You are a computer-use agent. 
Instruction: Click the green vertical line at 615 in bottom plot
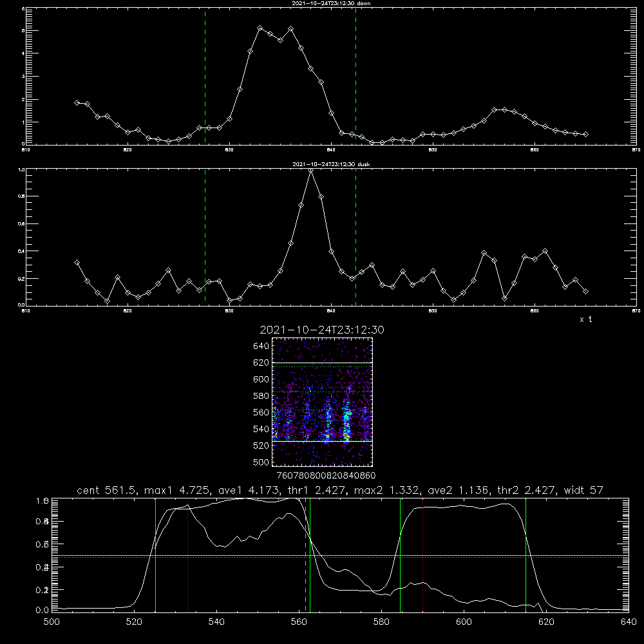[526, 554]
